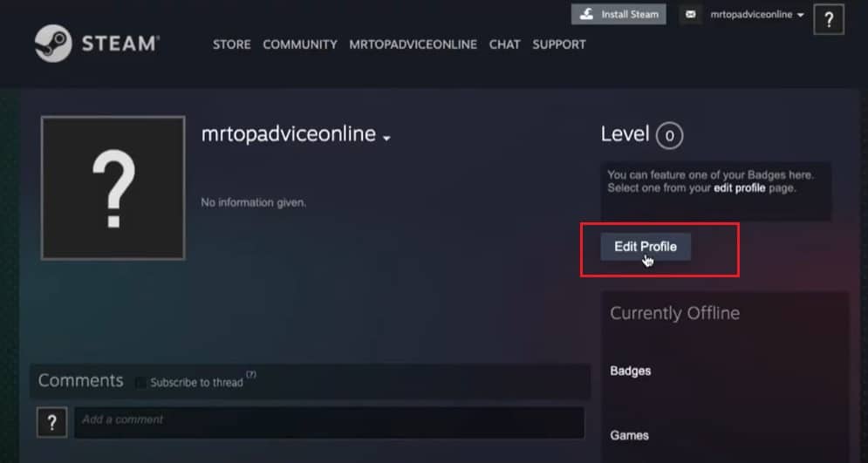Open the MRTOPADVICEONLINE menu
This screenshot has width=868, height=463.
pos(413,44)
